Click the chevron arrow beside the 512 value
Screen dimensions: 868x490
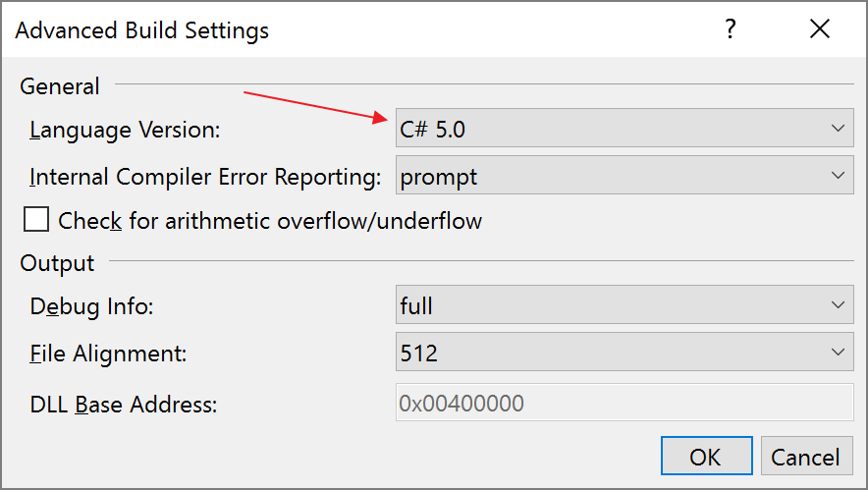[838, 353]
